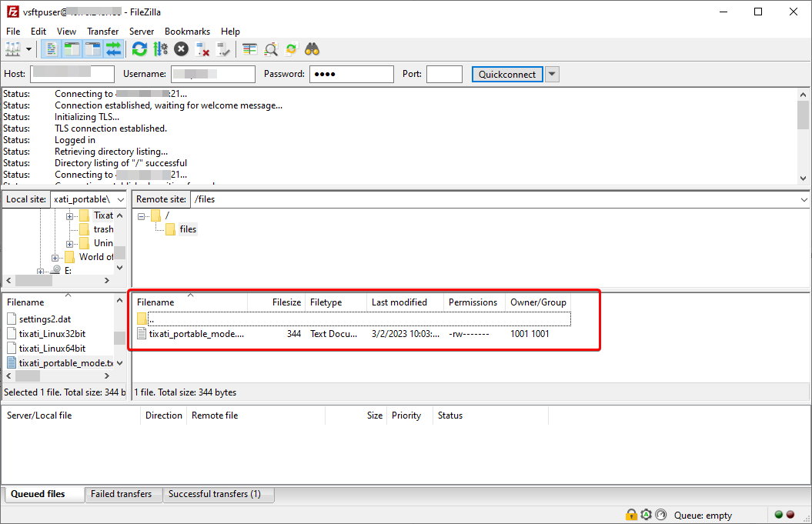Select the files folder in remote tree
The height and width of the screenshot is (524, 812).
[x=188, y=229]
